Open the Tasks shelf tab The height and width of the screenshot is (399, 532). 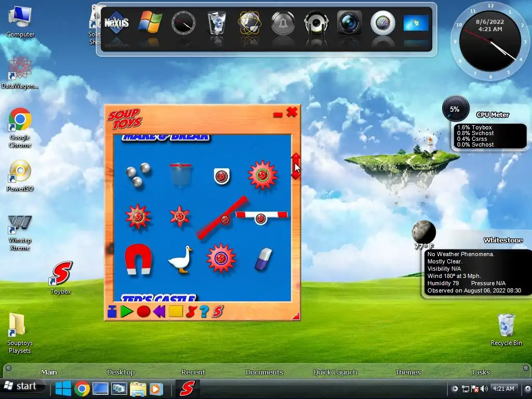[481, 372]
